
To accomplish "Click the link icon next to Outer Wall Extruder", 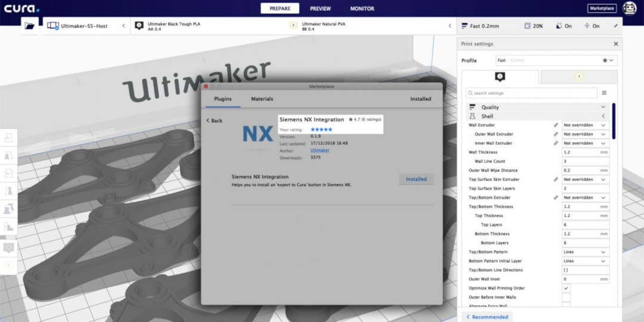I will tap(556, 134).
